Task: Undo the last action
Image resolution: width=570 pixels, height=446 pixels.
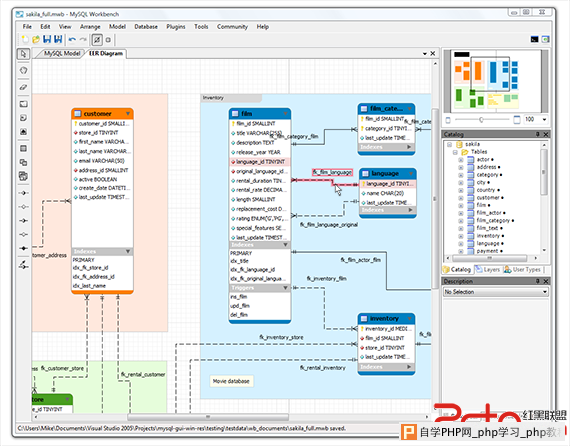Action: [x=72, y=39]
